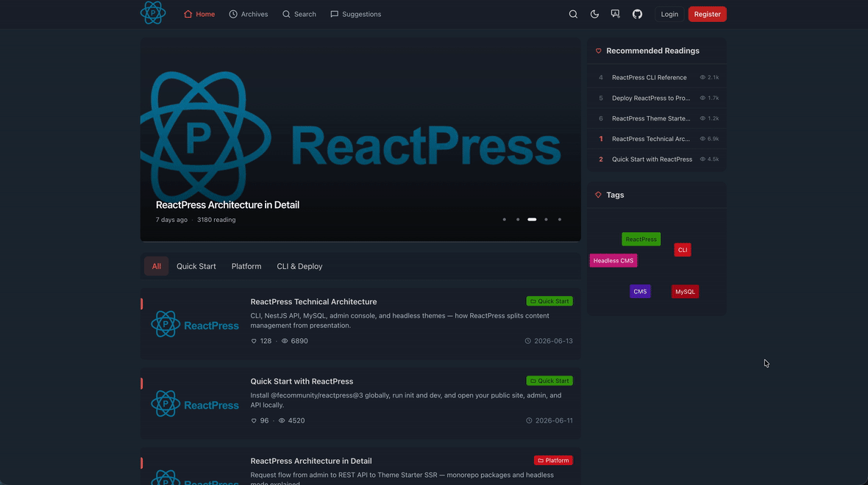Click the ReactPress logo in the navbar

[153, 12]
